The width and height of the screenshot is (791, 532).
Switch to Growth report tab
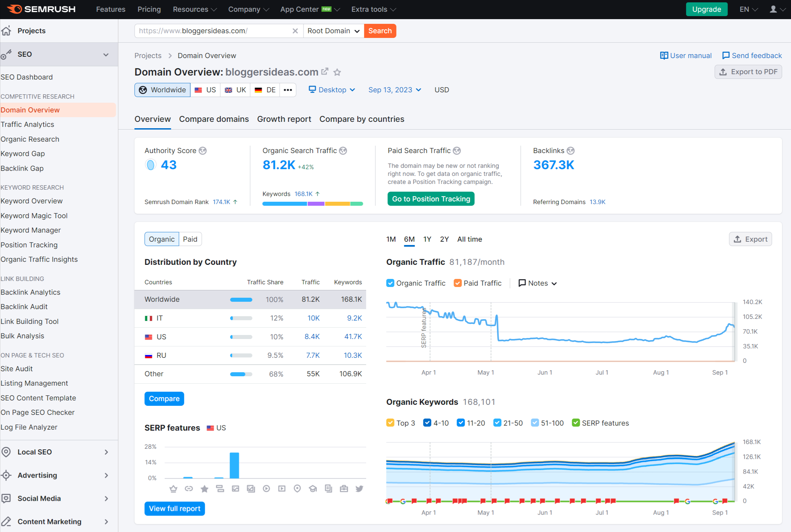click(x=284, y=119)
